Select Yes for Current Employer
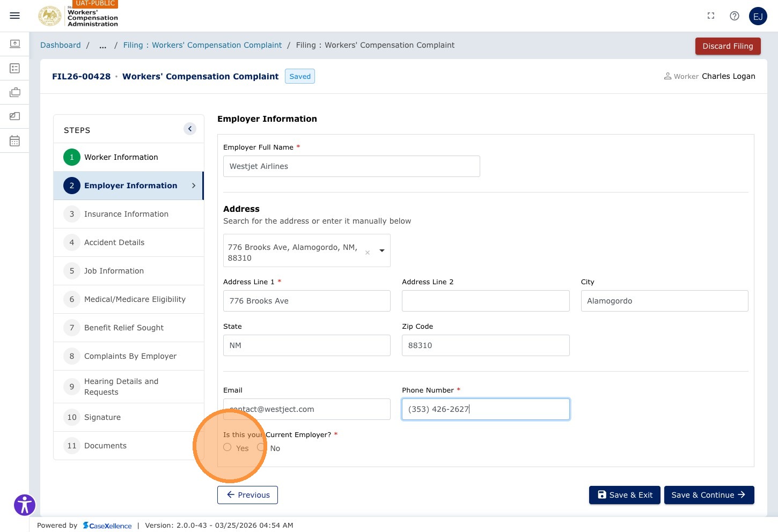This screenshot has width=778, height=532. [227, 447]
